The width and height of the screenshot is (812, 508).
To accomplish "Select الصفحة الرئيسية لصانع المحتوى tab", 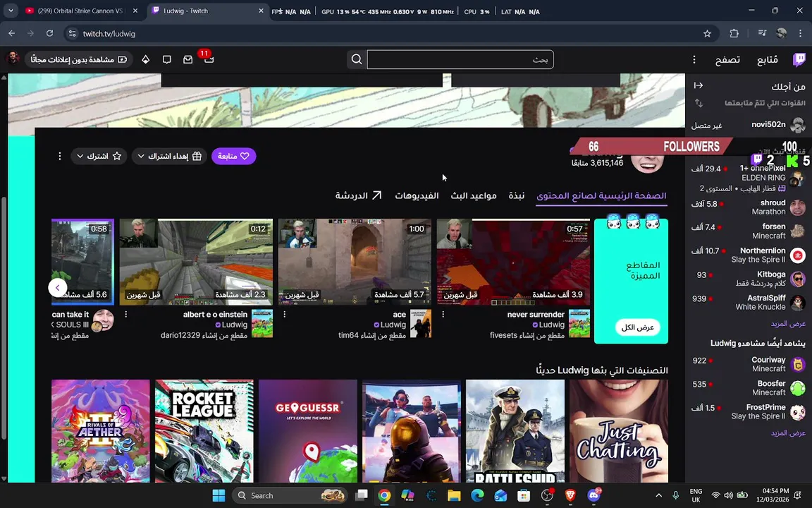I will (601, 196).
